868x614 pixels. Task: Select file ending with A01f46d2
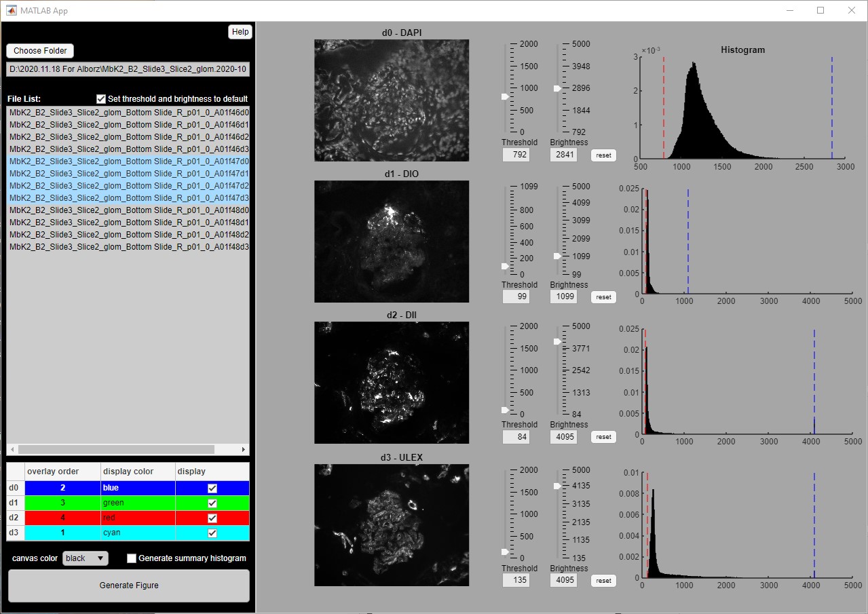coord(128,137)
